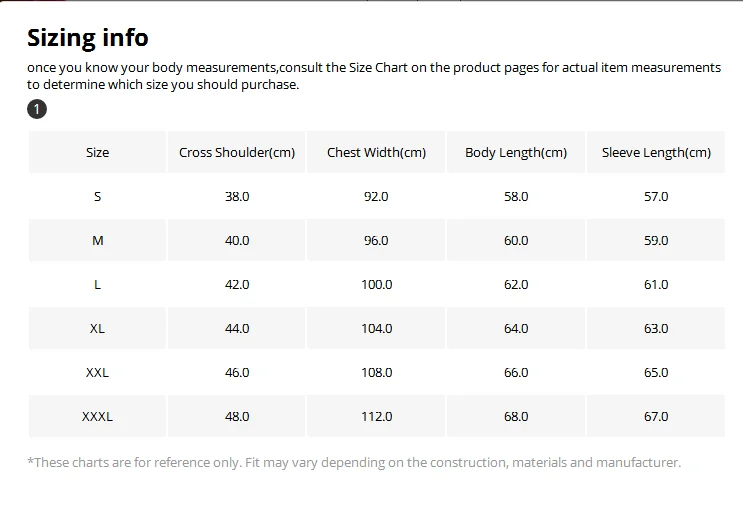Click the Body Length(cm) column header

(516, 153)
